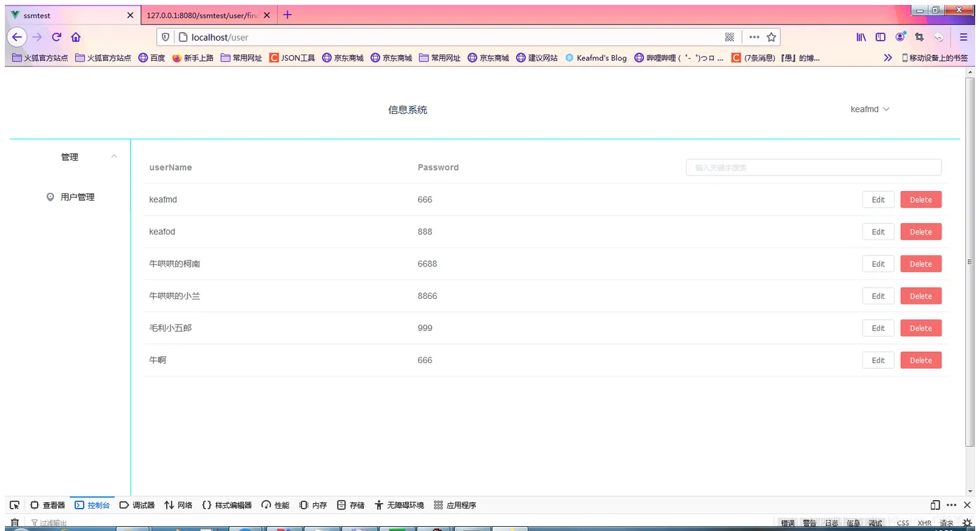980x531 pixels.
Task: Bookmark this page with the star icon
Action: pos(771,37)
